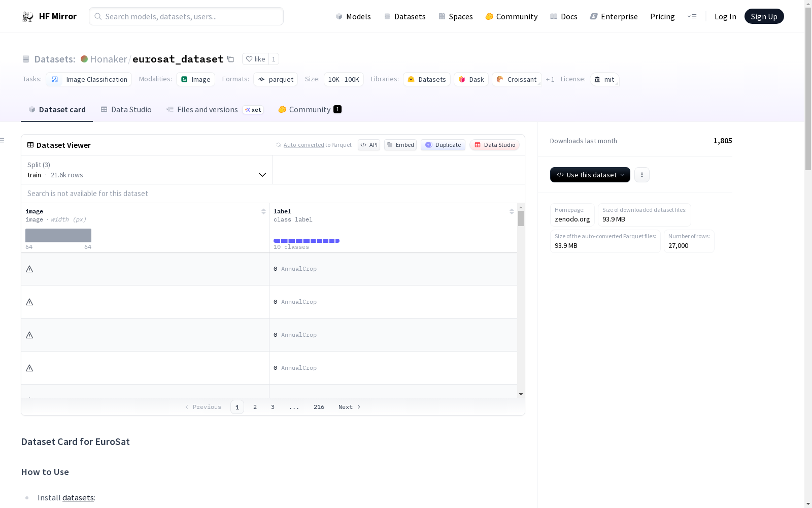Click the warning icon in the first image row

[29, 269]
